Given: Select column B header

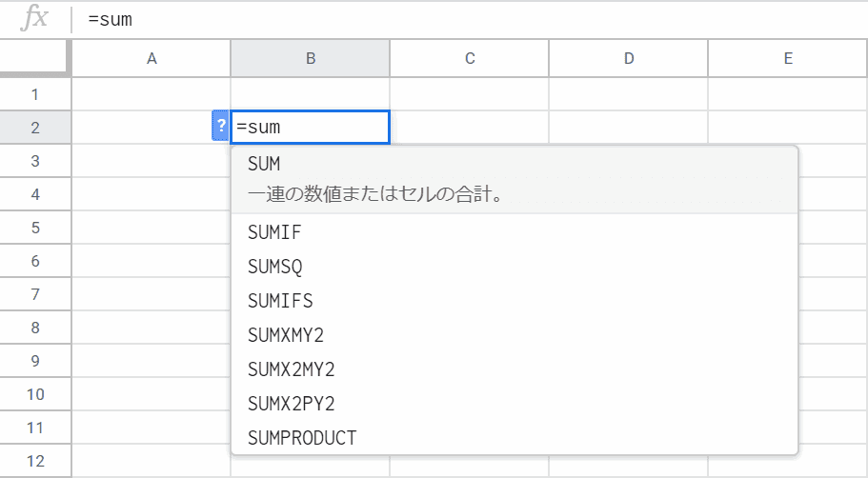Looking at the screenshot, I should pyautogui.click(x=310, y=58).
